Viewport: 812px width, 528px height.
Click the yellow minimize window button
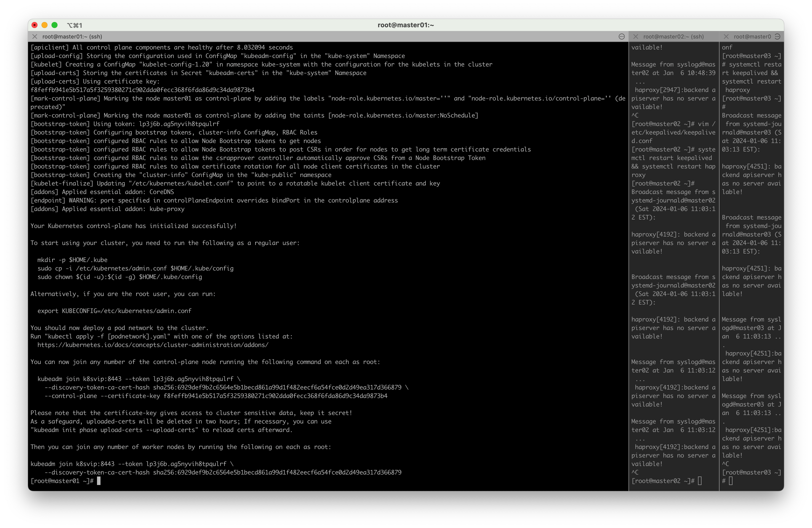[x=44, y=25]
